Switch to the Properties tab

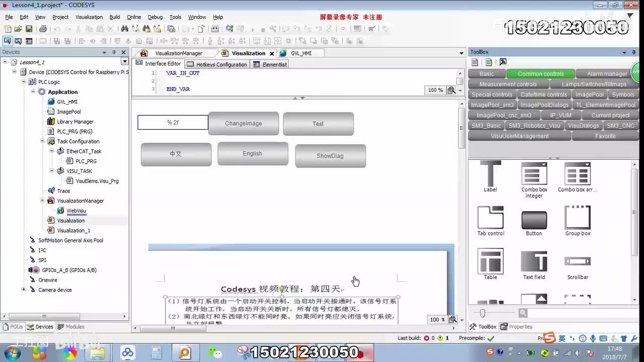516,326
